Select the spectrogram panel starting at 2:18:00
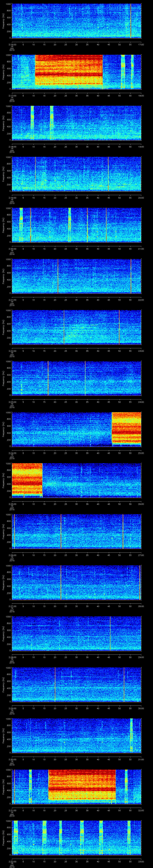The height and width of the screenshot is (868, 153). click(76, 123)
